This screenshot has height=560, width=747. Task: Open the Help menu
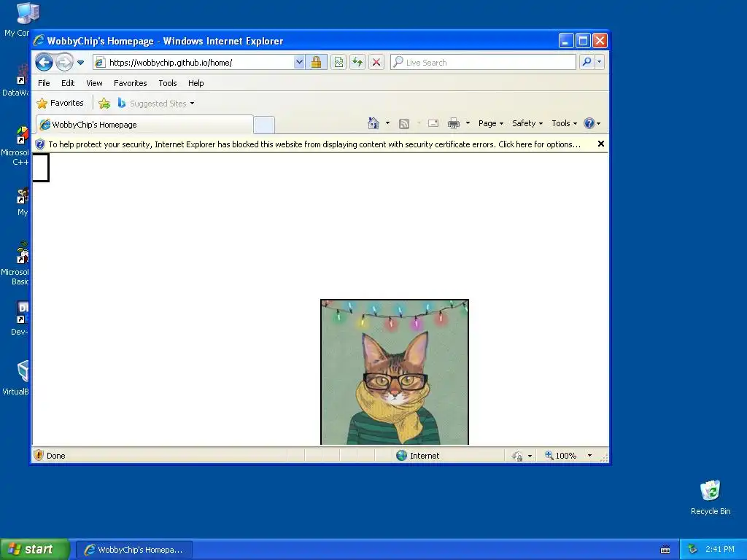click(x=196, y=83)
